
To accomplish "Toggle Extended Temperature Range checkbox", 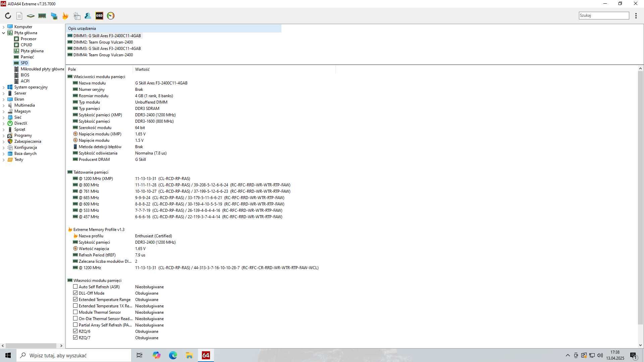I will tap(75, 299).
